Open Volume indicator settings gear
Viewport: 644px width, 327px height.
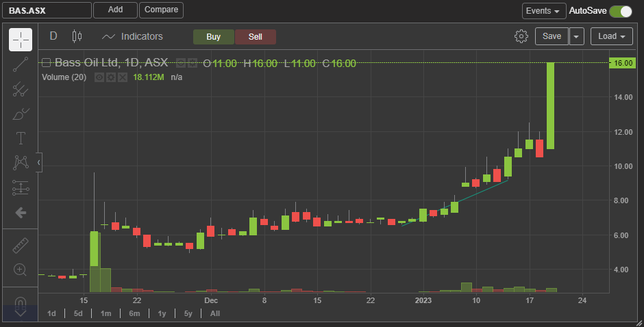pyautogui.click(x=111, y=77)
